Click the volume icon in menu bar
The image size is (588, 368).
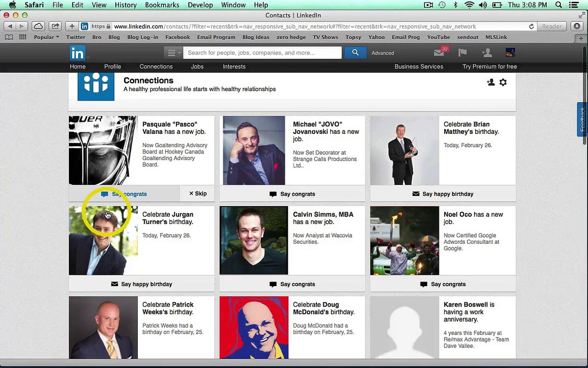(x=483, y=5)
